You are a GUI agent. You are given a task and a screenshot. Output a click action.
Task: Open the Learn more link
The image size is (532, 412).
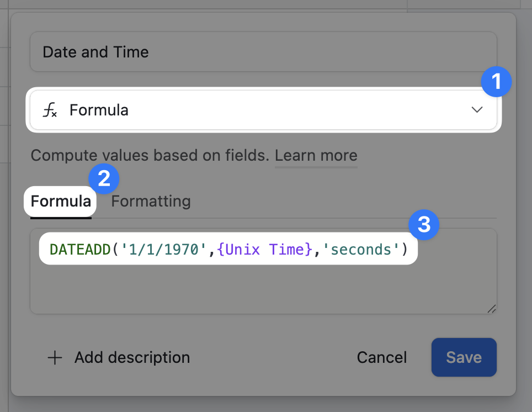(x=316, y=155)
